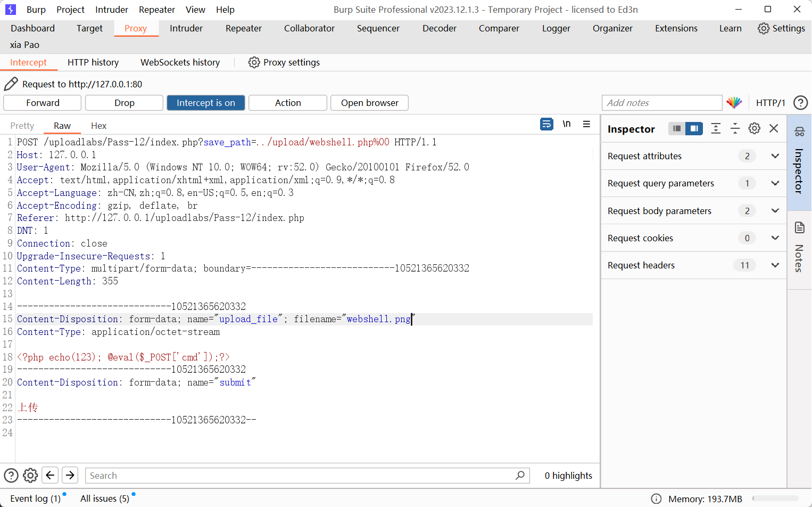The height and width of the screenshot is (507, 812).
Task: Open the Repeater tool tab
Action: [x=244, y=28]
